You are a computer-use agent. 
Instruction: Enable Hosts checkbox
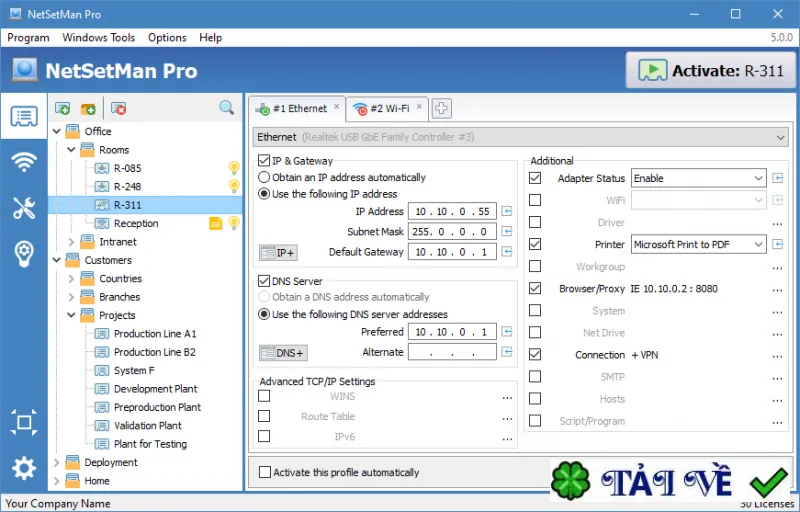point(535,399)
